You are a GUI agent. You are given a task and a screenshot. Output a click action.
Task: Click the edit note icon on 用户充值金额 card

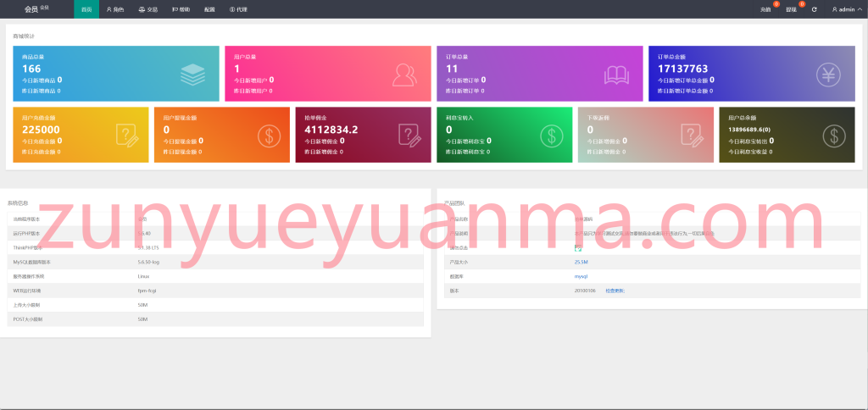click(x=127, y=136)
